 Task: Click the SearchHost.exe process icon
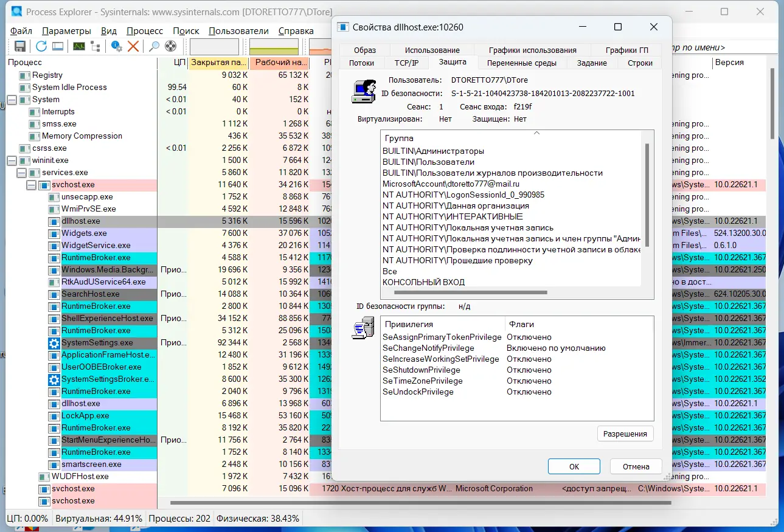55,294
